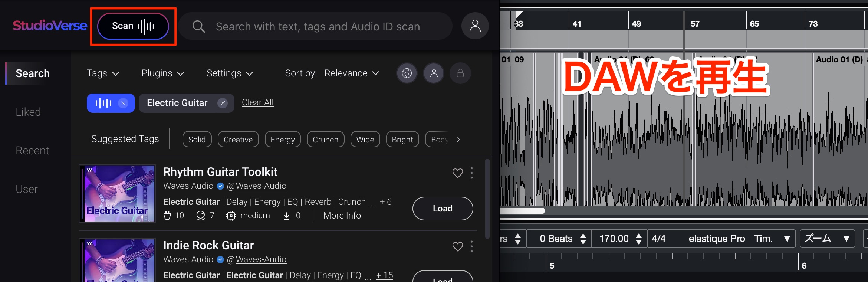Select the Crunch suggested tag
868x282 pixels.
(326, 140)
